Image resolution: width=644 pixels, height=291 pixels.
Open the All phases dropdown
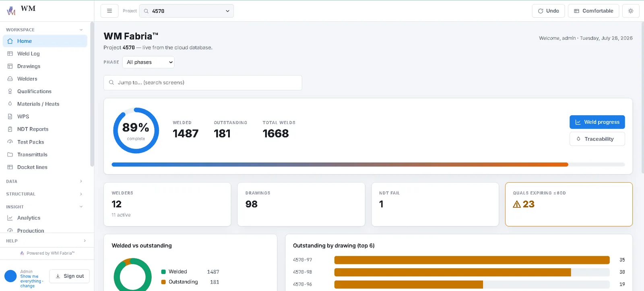coord(148,62)
